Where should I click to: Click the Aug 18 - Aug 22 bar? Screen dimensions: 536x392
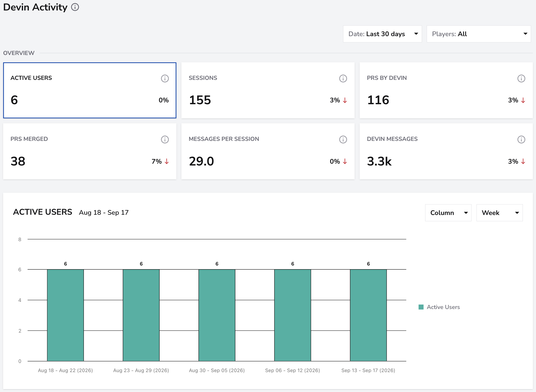click(66, 315)
